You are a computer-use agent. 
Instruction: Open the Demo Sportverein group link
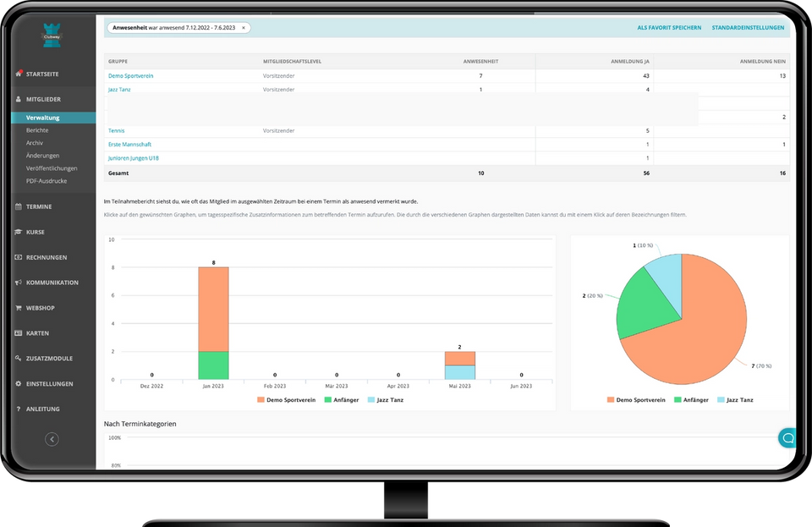coord(130,75)
